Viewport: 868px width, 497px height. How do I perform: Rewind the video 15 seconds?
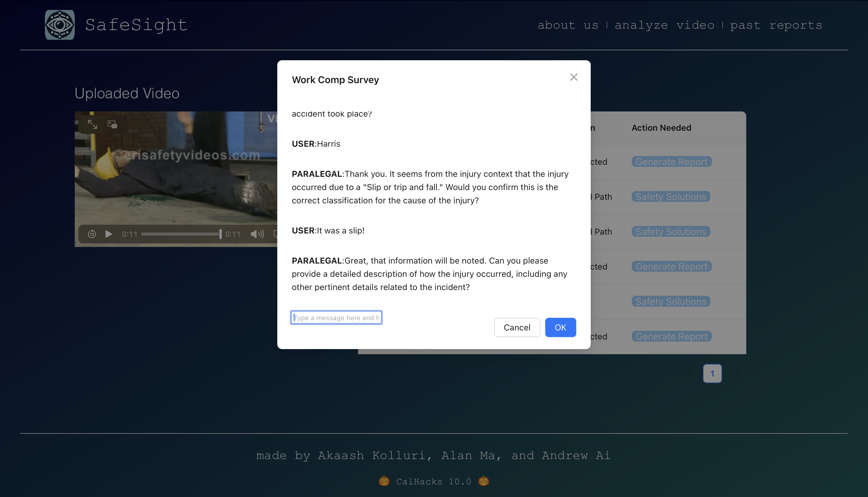point(92,234)
